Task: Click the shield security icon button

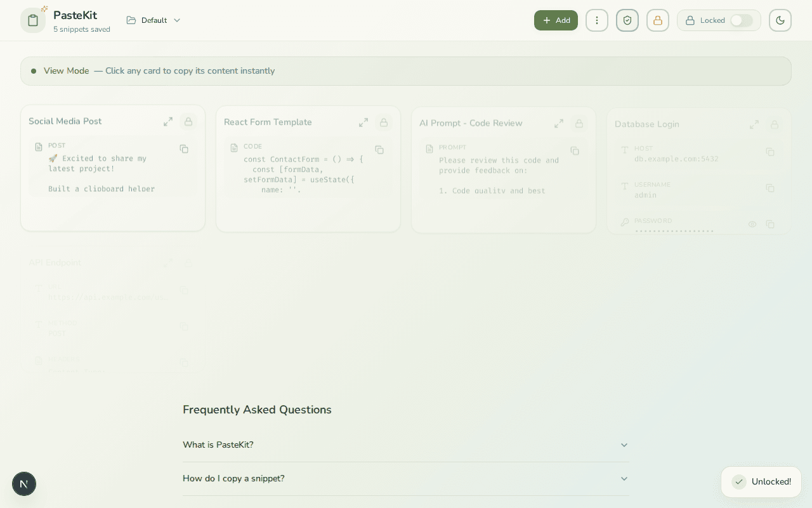Action: [627, 20]
